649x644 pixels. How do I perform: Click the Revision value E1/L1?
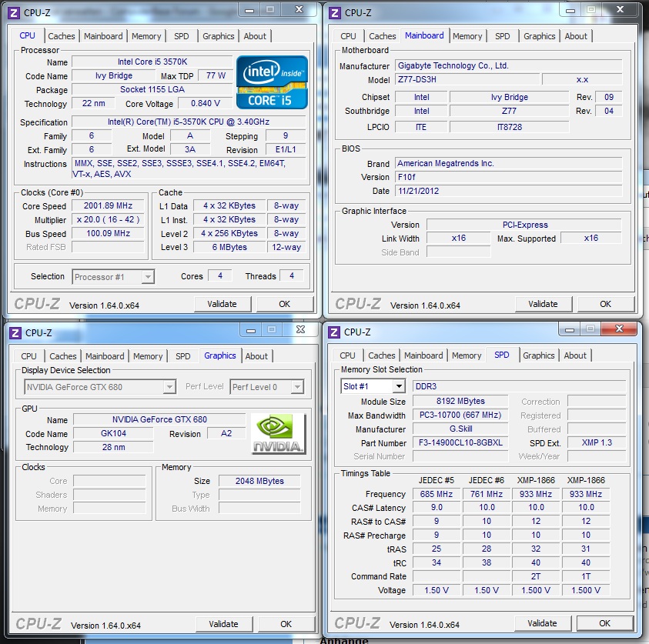(286, 150)
